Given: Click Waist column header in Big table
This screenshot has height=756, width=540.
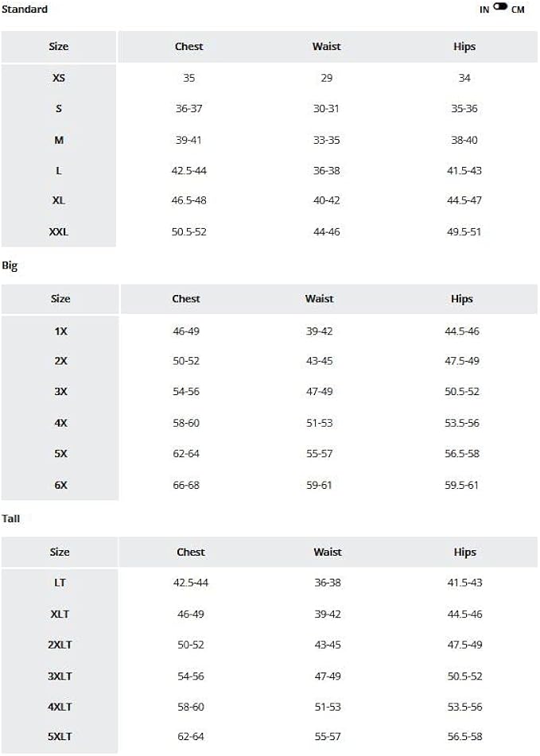Looking at the screenshot, I should coord(319,299).
